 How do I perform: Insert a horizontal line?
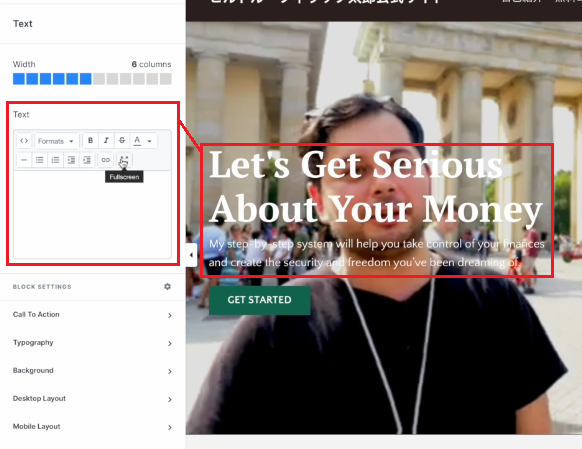coord(24,160)
